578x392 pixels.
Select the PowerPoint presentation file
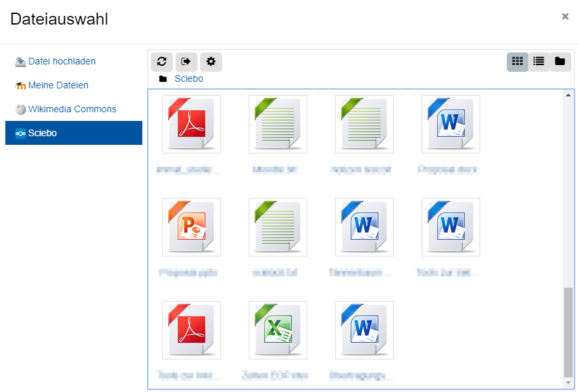click(192, 227)
